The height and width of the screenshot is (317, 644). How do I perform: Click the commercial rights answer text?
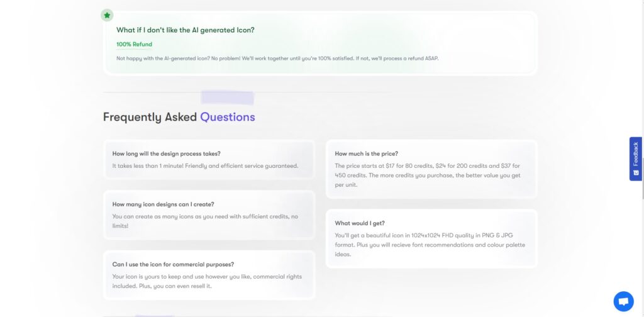pyautogui.click(x=207, y=281)
